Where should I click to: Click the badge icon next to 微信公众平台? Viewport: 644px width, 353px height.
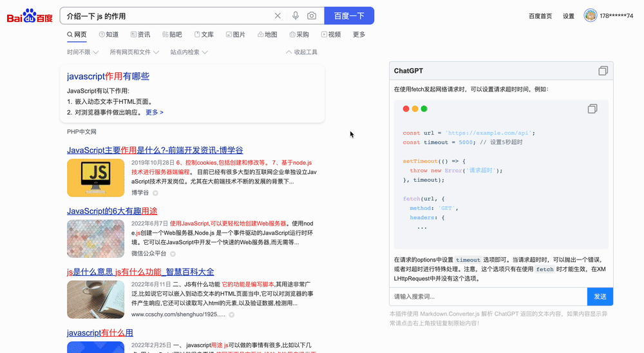coord(173,254)
